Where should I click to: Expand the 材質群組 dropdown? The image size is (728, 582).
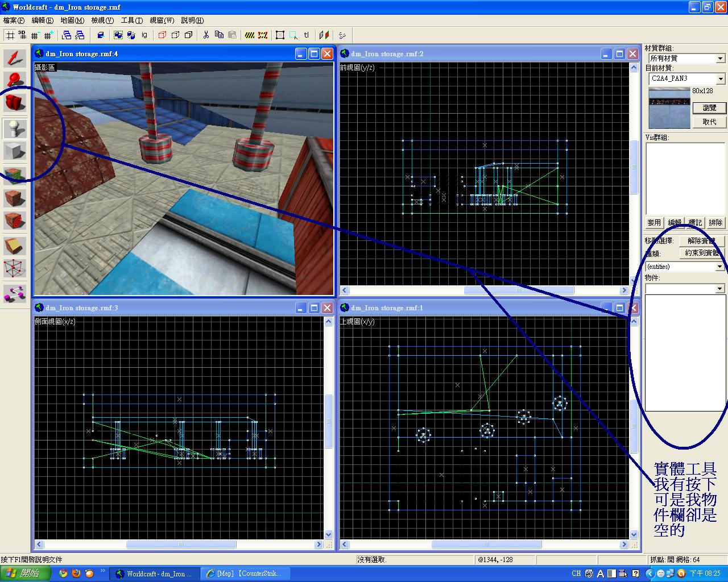tap(720, 59)
